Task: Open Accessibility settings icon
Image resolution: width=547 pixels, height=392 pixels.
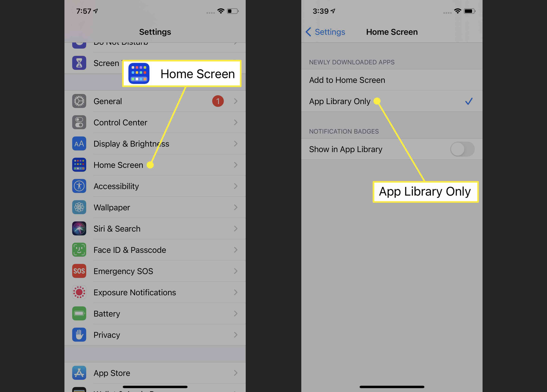Action: 79,186
